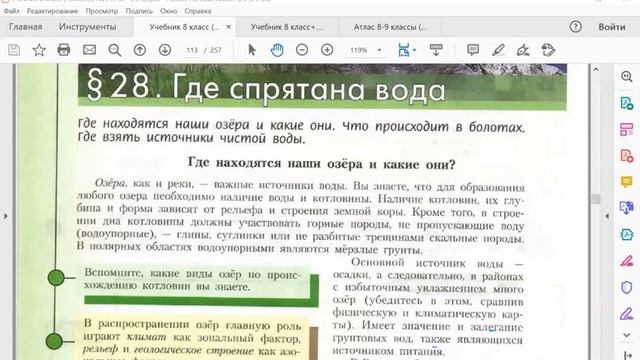Open the Просмотр menu
640x360 pixels.
click(x=102, y=11)
